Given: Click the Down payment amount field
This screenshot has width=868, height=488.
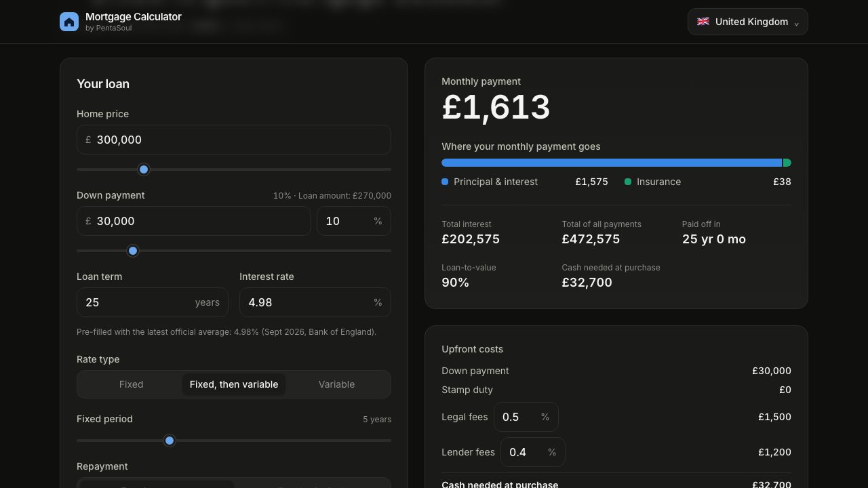Looking at the screenshot, I should tap(194, 221).
